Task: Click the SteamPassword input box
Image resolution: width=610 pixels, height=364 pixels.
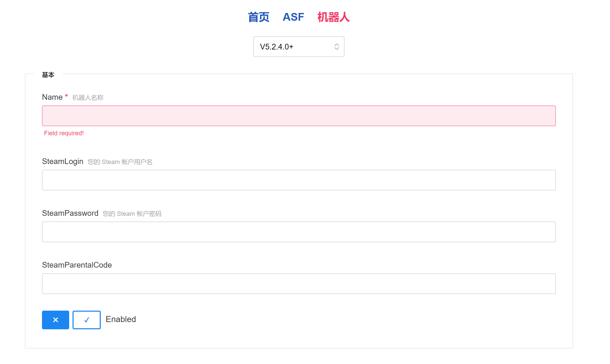Action: tap(299, 232)
